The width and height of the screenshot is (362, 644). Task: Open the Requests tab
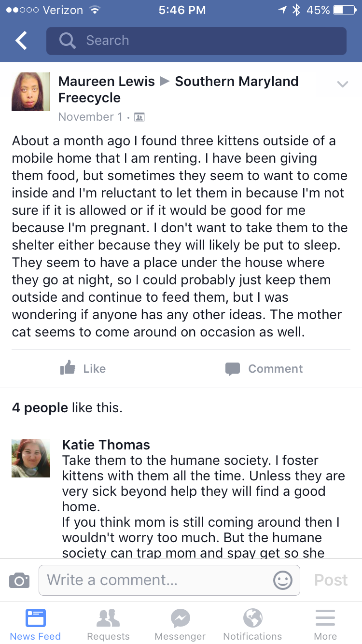tap(108, 623)
